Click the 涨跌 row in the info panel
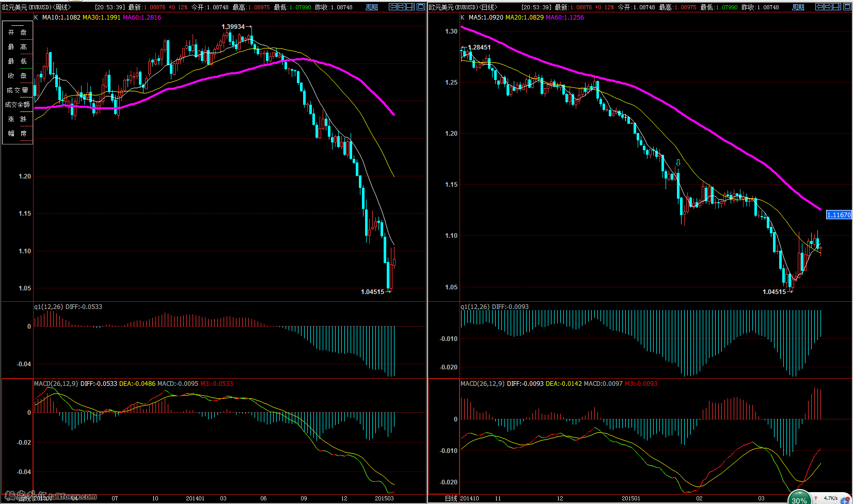The image size is (853, 504). coord(18,119)
